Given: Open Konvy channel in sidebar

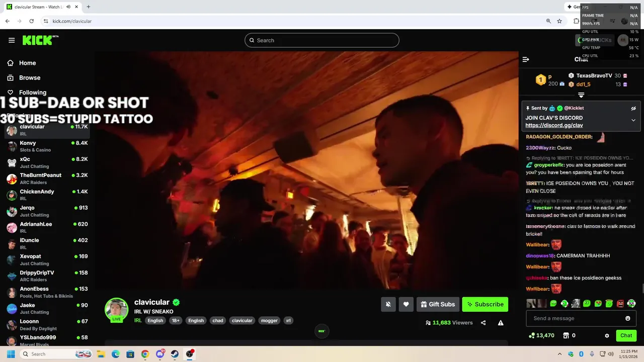Looking at the screenshot, I should 47,146.
